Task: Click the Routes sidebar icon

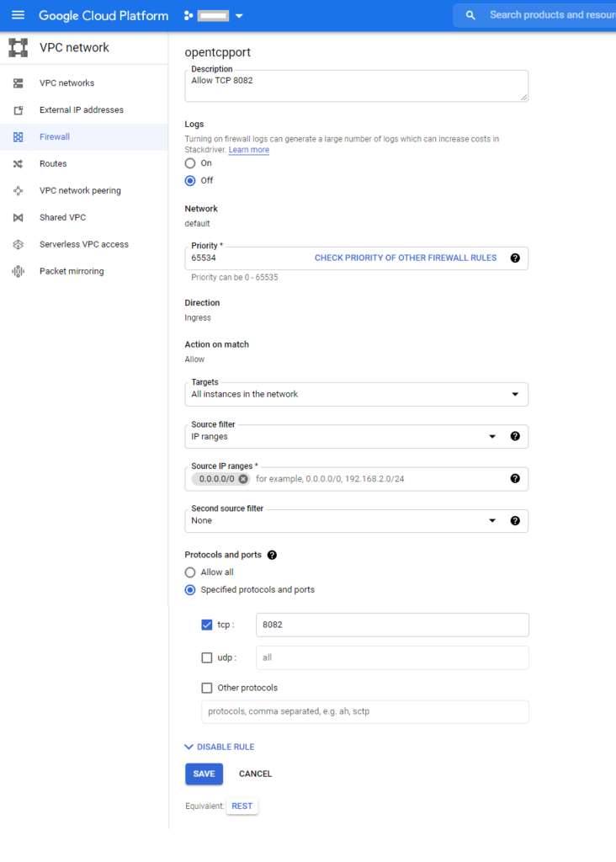Action: click(x=19, y=164)
